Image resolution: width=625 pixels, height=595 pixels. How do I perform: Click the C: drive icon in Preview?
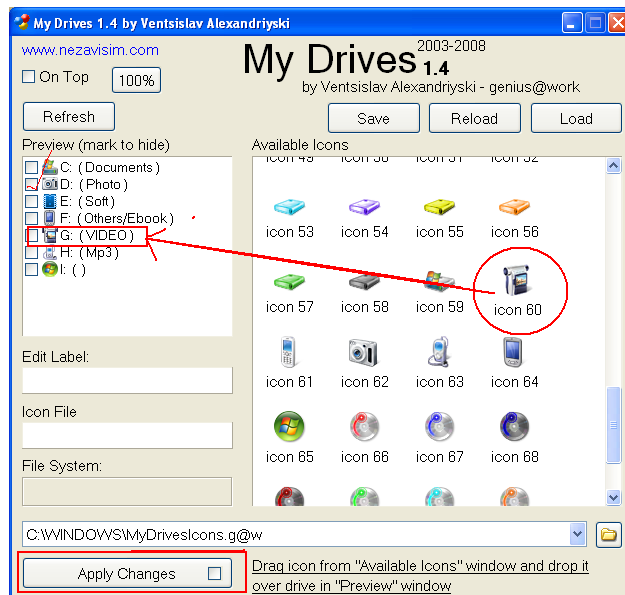pyautogui.click(x=50, y=167)
